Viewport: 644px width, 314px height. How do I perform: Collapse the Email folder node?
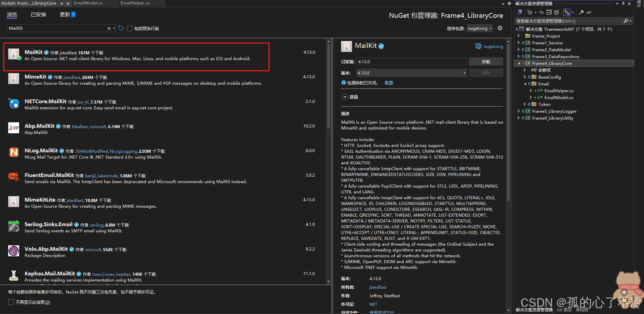click(x=525, y=84)
